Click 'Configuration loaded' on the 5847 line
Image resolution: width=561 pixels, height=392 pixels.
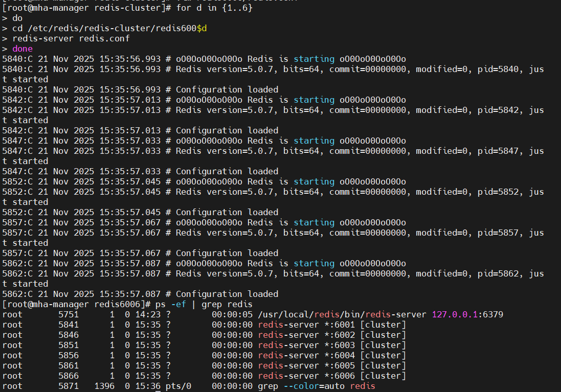tap(227, 171)
